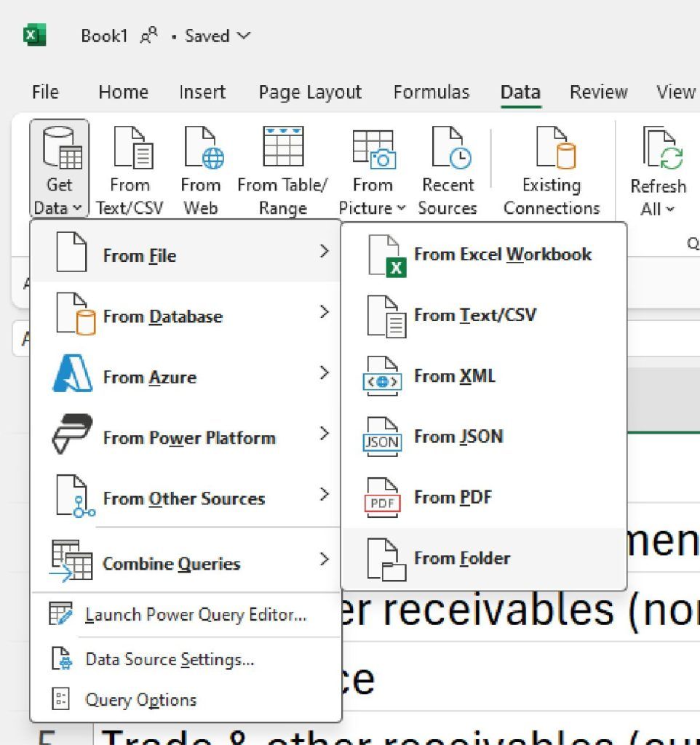Image resolution: width=700 pixels, height=745 pixels.
Task: Switch to the Home tab
Action: pyautogui.click(x=123, y=92)
